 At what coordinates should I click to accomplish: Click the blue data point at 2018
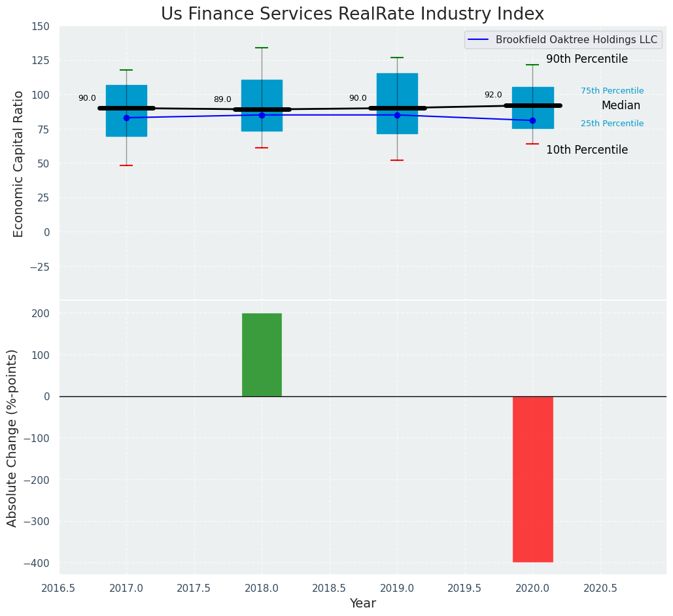(262, 115)
